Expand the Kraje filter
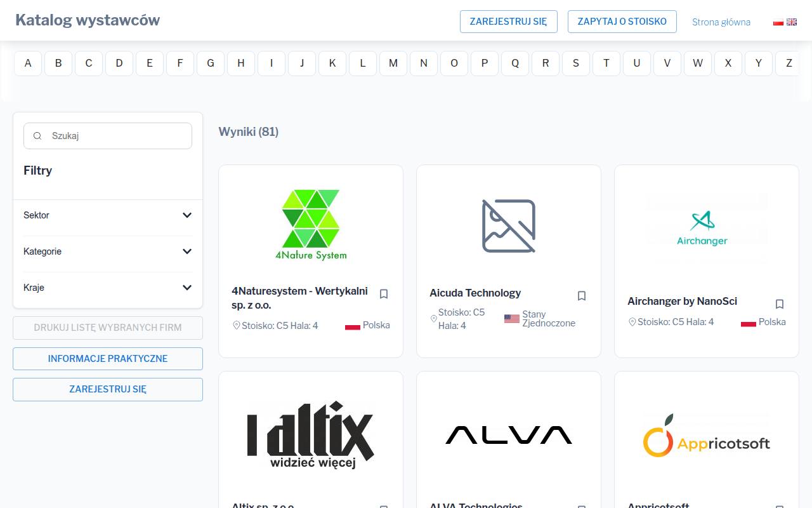Viewport: 812px width, 508px height. (108, 288)
